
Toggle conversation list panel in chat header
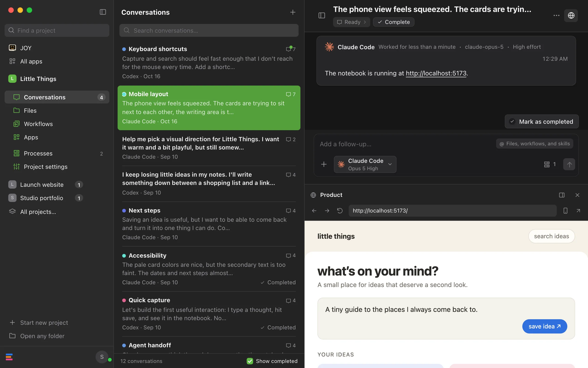tap(322, 15)
